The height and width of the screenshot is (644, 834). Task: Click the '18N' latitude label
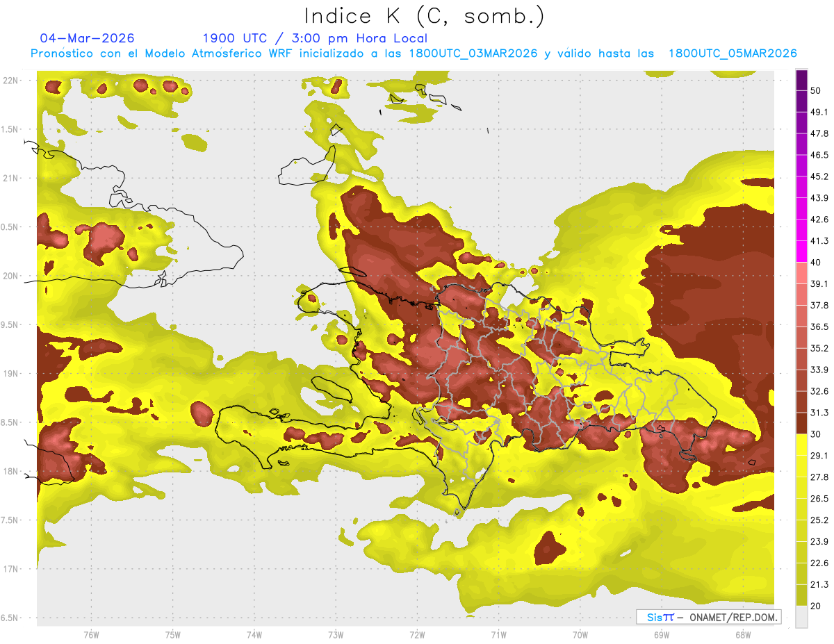pyautogui.click(x=10, y=471)
